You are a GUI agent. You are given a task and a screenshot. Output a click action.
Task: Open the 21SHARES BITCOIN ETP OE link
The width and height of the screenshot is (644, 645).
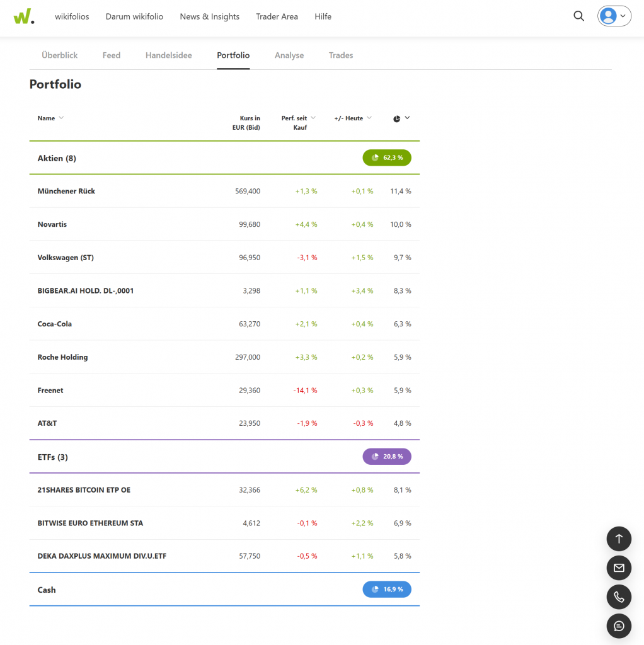click(84, 489)
